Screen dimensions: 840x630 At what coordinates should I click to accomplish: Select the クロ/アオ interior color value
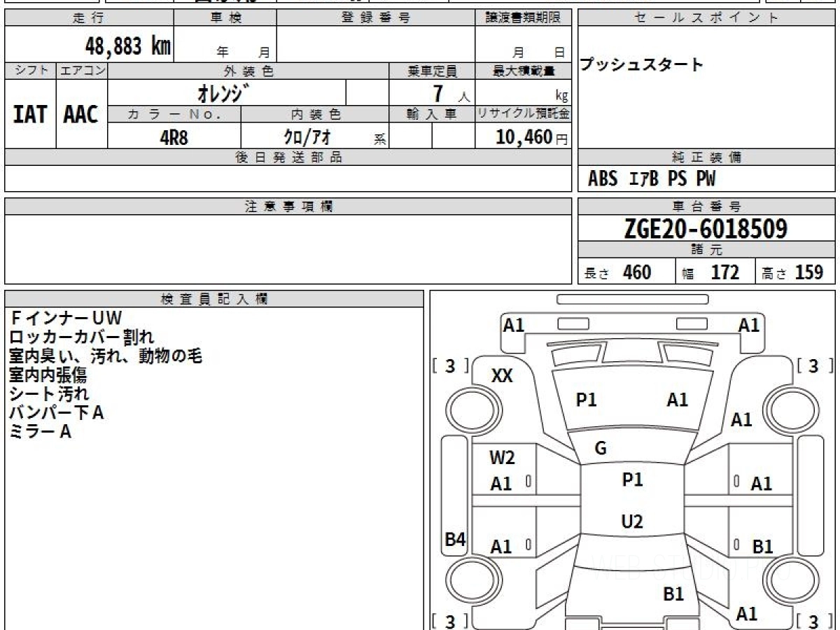pyautogui.click(x=307, y=137)
